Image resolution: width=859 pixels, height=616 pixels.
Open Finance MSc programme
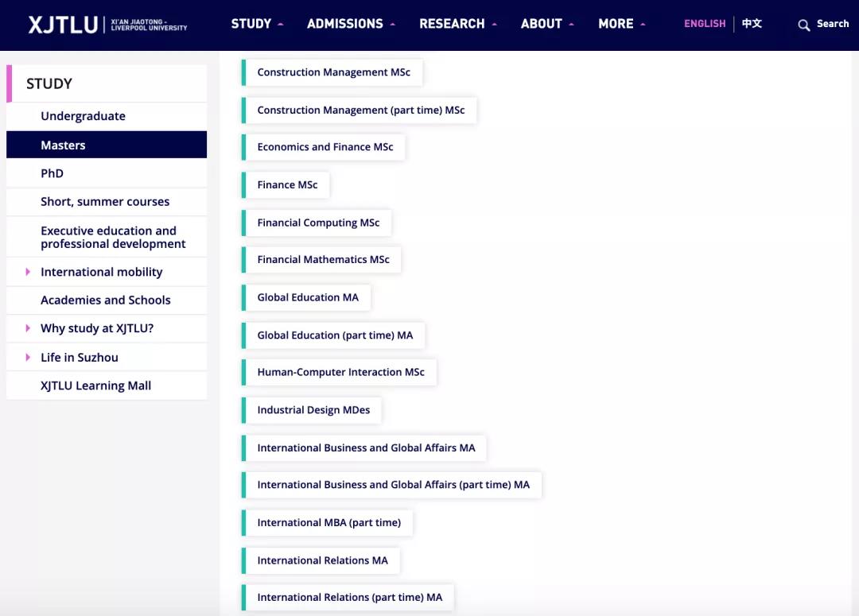286,185
